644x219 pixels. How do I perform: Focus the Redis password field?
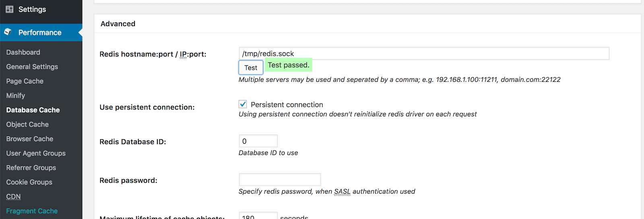point(280,180)
